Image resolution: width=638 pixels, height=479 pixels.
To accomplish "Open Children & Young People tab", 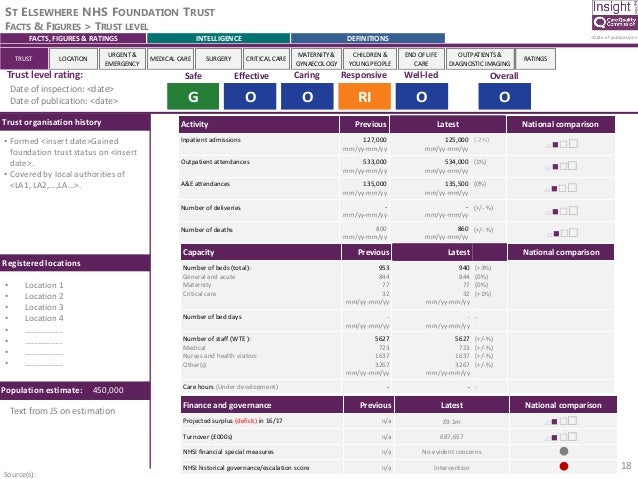I will point(370,59).
